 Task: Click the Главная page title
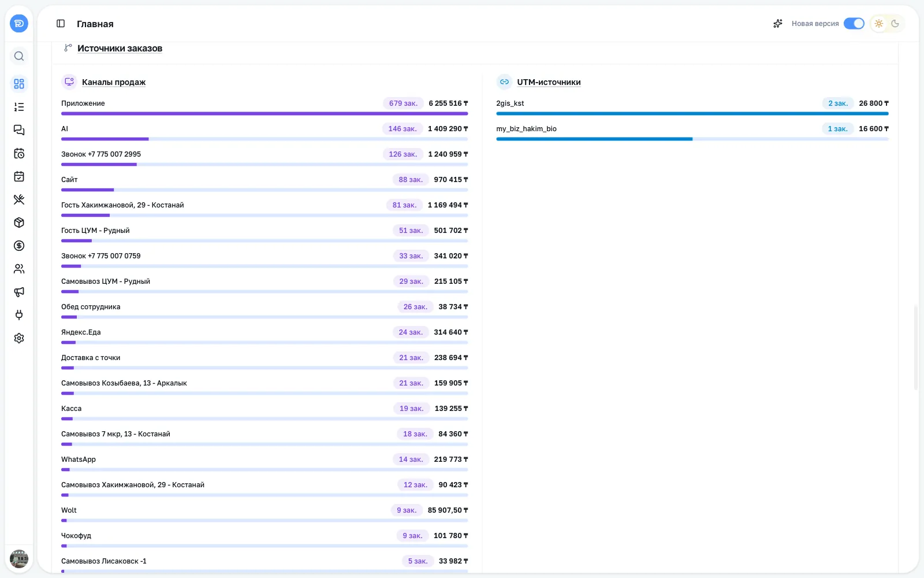(95, 24)
